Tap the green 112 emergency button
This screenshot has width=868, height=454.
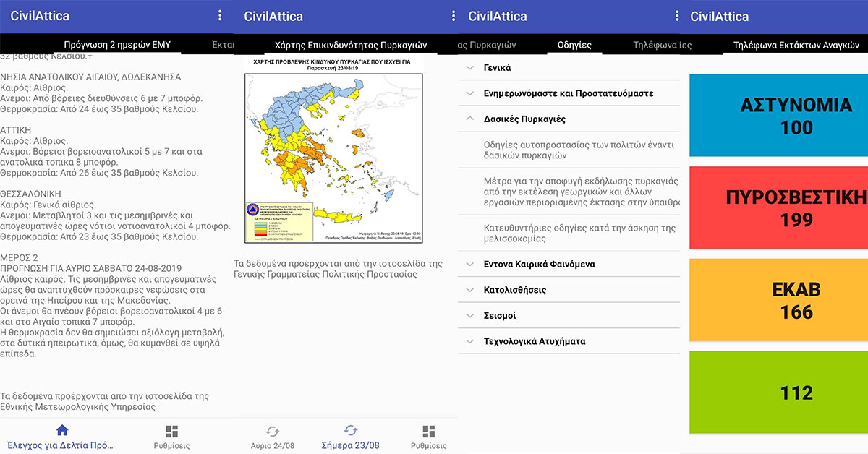click(x=779, y=393)
